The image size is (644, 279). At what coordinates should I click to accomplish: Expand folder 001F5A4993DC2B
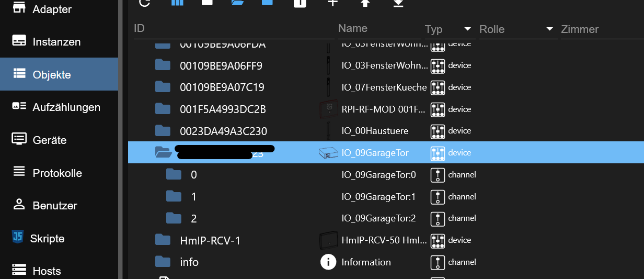pos(163,109)
